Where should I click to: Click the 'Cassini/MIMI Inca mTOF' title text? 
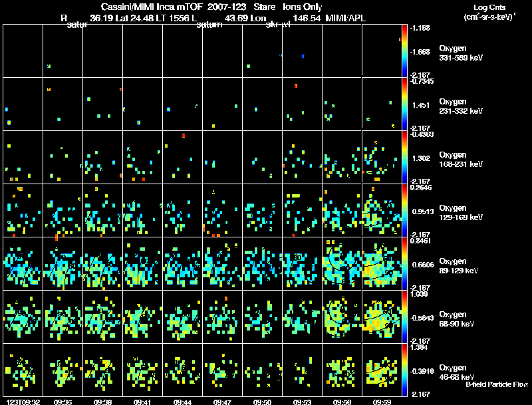pos(152,7)
